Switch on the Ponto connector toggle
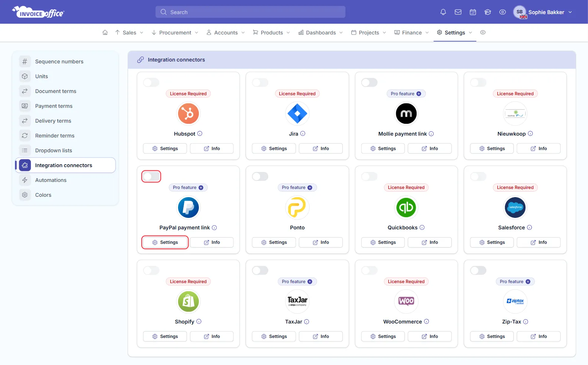 pos(260,176)
